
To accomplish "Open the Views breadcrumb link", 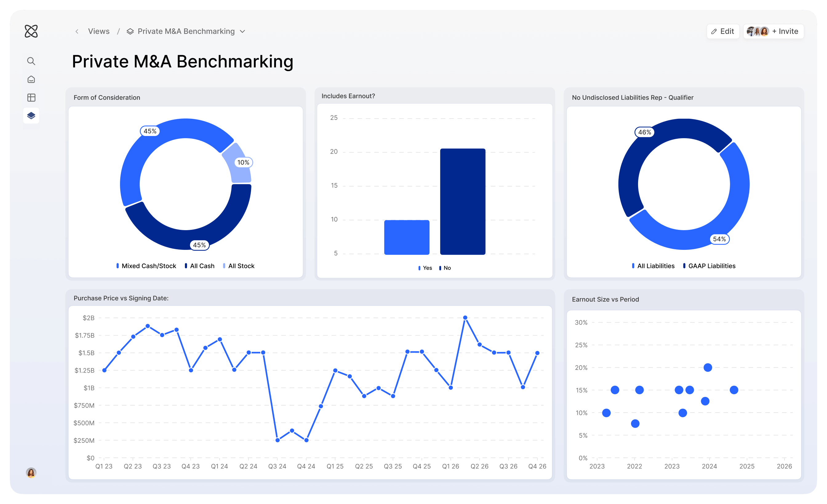I will pos(99,31).
